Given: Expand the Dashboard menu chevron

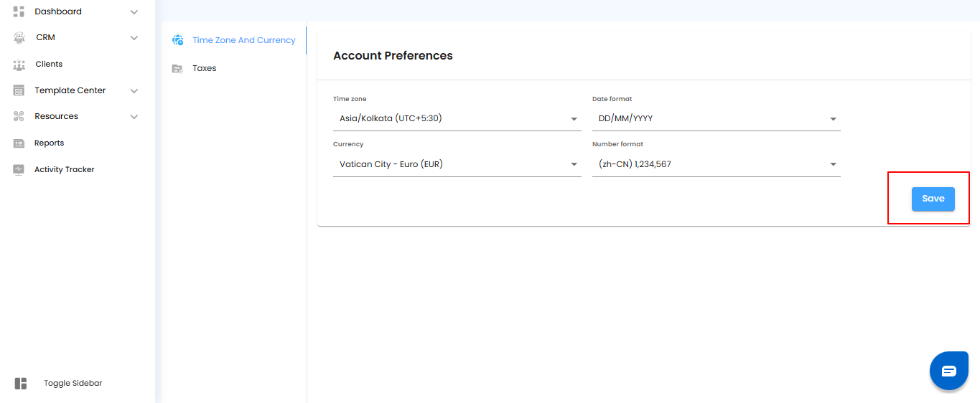Looking at the screenshot, I should coord(134,12).
